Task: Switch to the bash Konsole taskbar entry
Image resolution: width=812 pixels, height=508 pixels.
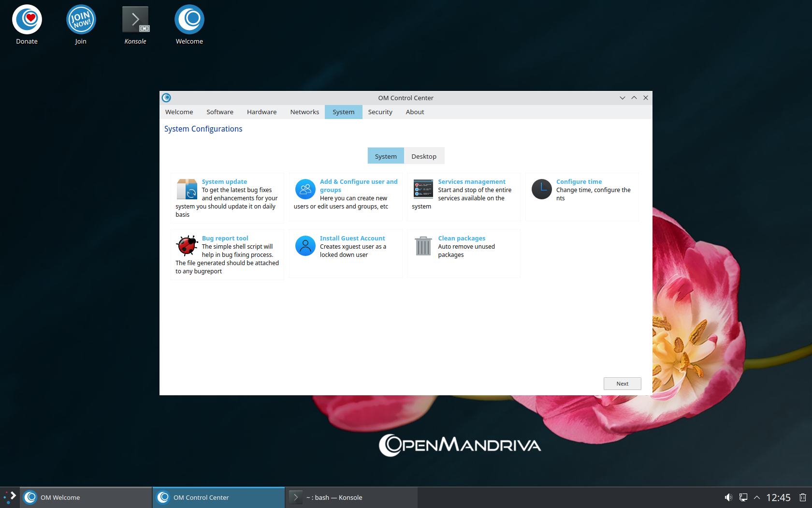Action: click(x=351, y=497)
